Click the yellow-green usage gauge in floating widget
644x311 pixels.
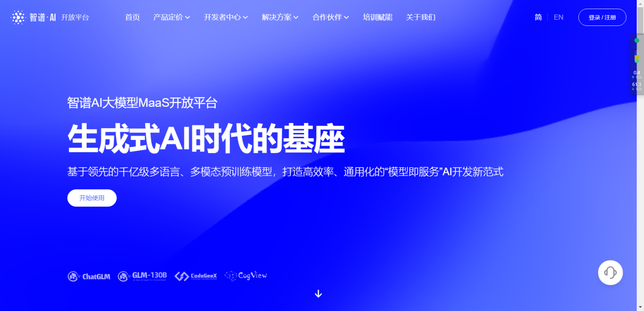[x=637, y=59]
